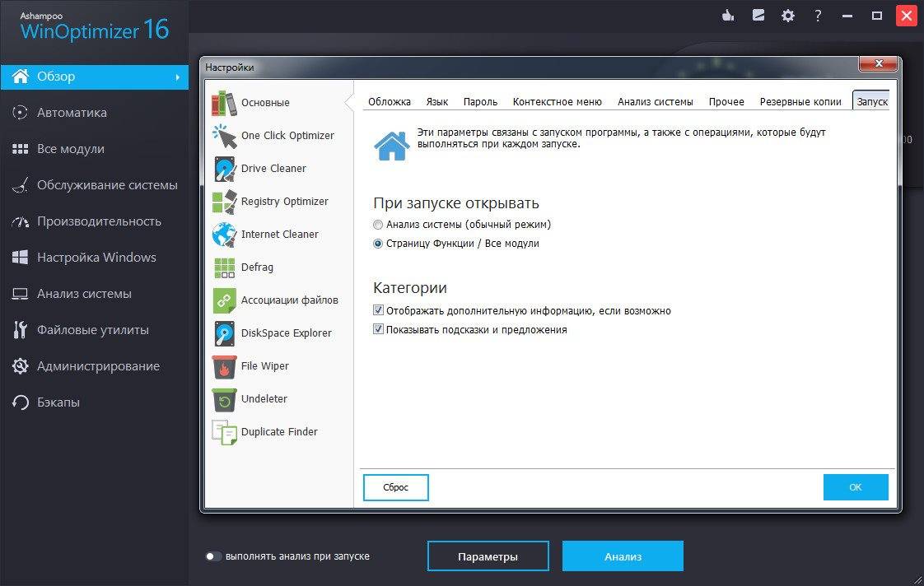Start the Анализ button
This screenshot has height=586, width=924.
[x=623, y=556]
